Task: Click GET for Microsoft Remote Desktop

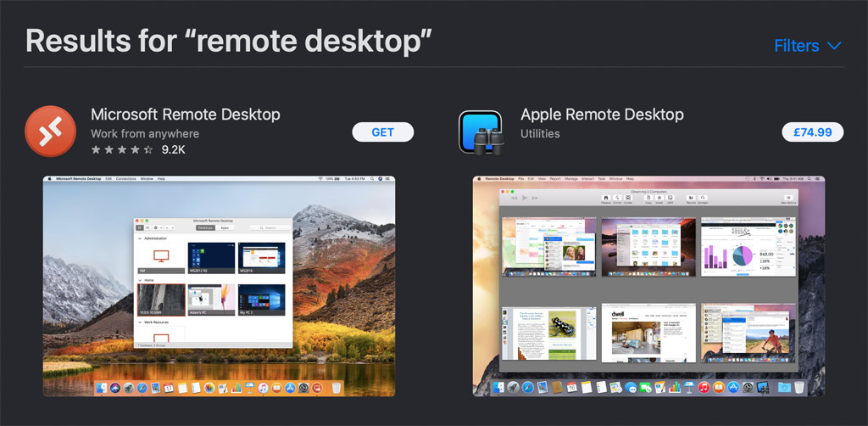Action: pyautogui.click(x=383, y=132)
